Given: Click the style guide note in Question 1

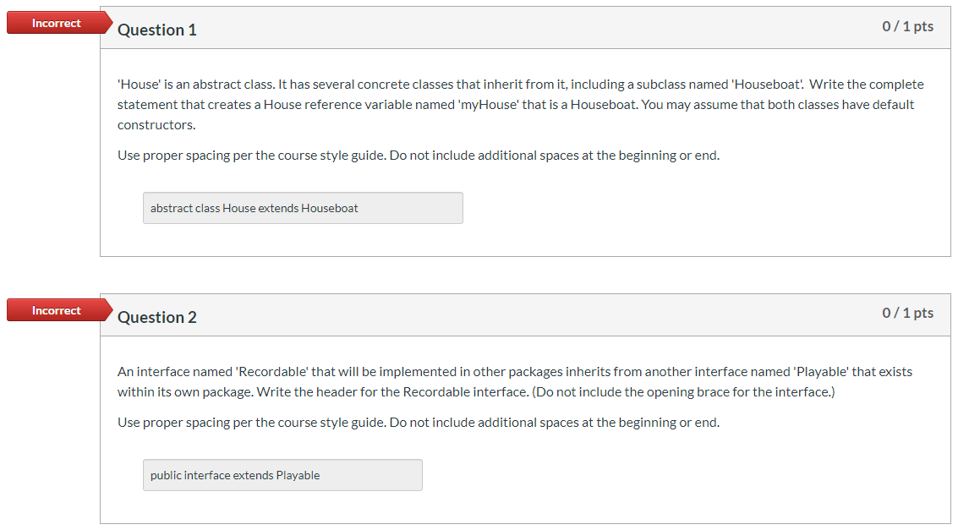Looking at the screenshot, I should click(419, 155).
